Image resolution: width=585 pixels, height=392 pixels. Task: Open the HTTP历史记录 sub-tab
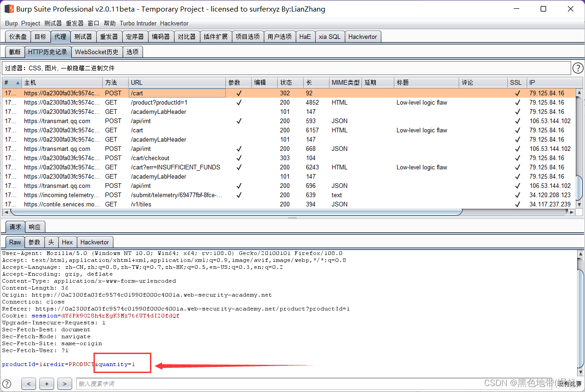(x=48, y=52)
